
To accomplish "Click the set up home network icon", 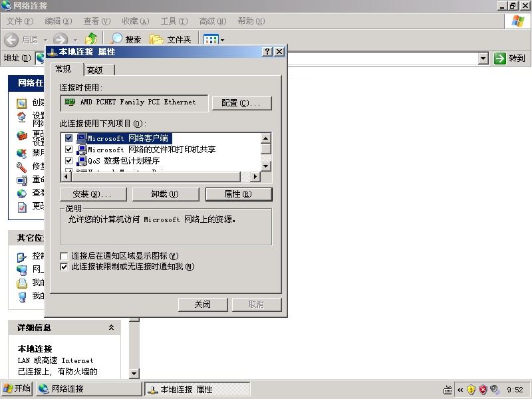I will pyautogui.click(x=22, y=117).
